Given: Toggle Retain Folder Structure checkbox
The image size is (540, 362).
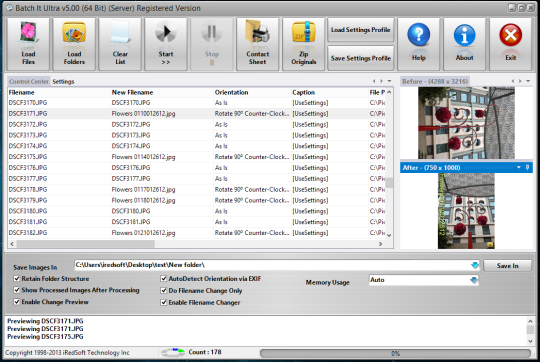Looking at the screenshot, I should (x=17, y=278).
